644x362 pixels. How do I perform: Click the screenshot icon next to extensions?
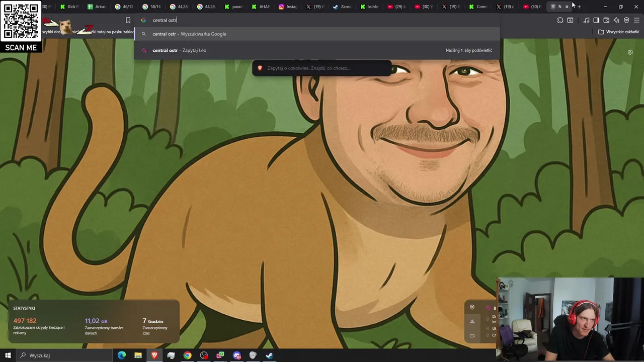click(x=570, y=20)
